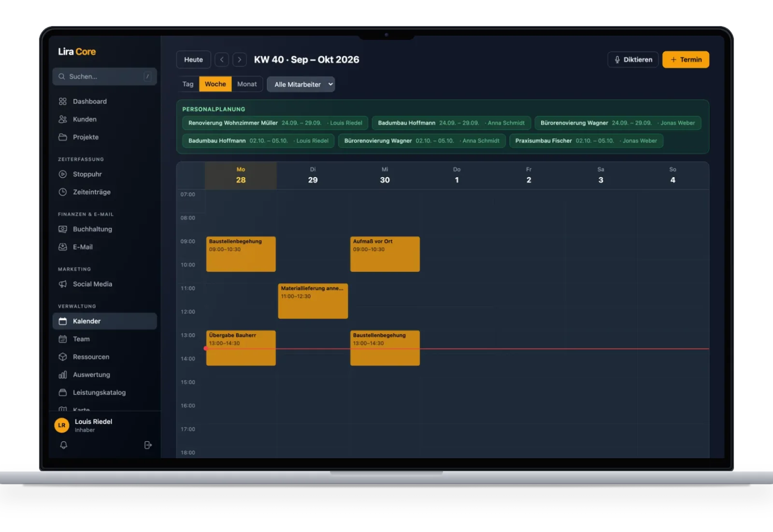
Task: Open the Projekte folder icon
Action: tap(63, 137)
